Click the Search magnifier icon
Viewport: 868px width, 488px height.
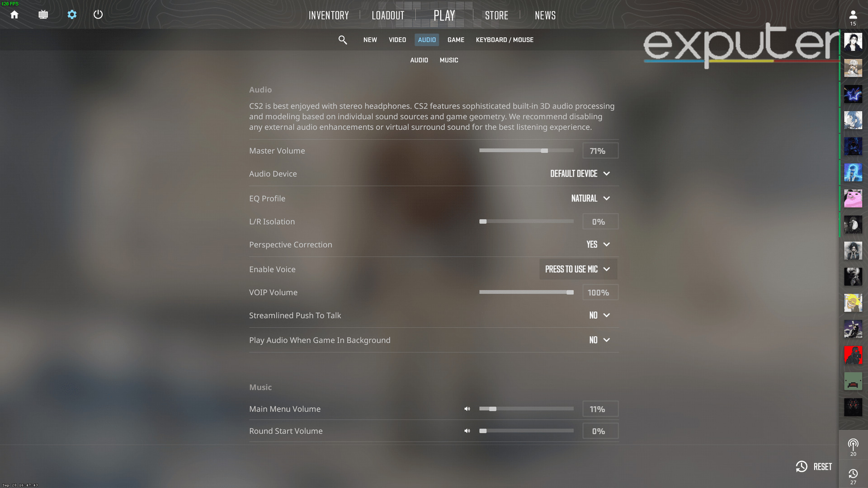coord(344,40)
